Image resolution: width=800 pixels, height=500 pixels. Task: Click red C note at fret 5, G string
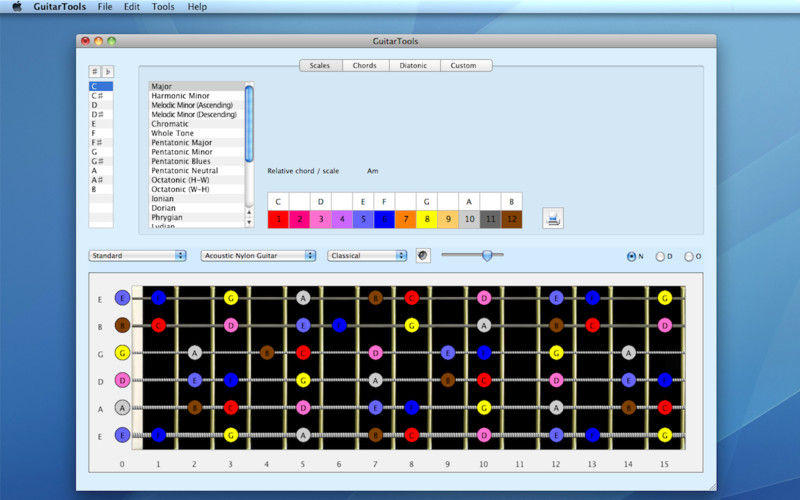pyautogui.click(x=303, y=353)
